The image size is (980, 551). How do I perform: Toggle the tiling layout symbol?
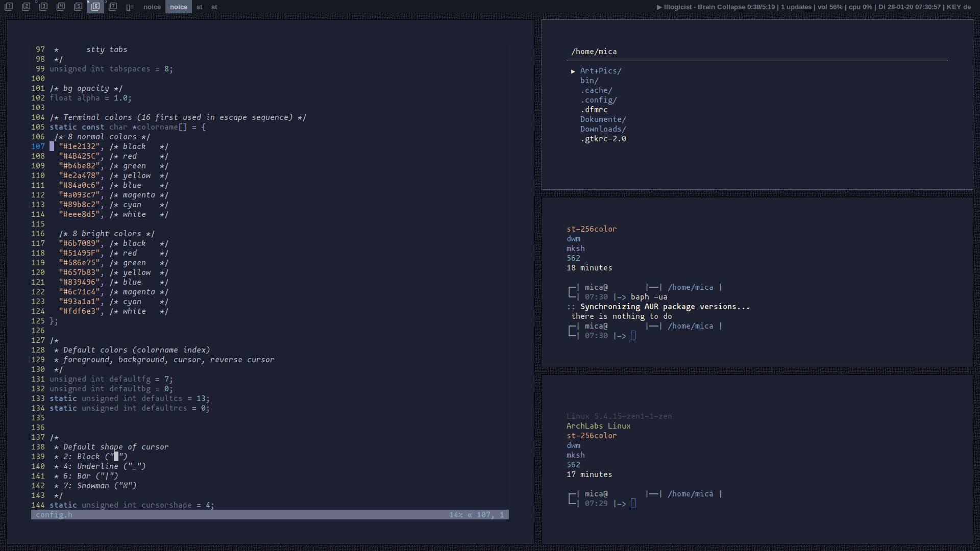point(130,7)
